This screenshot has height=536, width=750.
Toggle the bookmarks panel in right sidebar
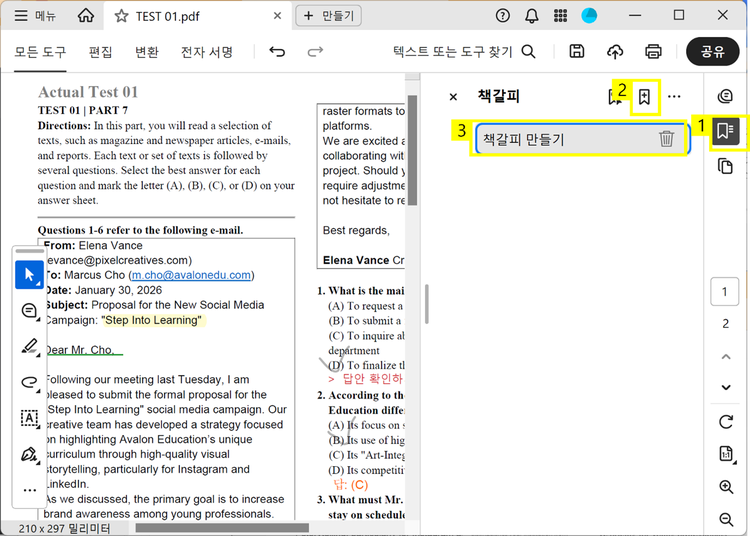coord(726,131)
